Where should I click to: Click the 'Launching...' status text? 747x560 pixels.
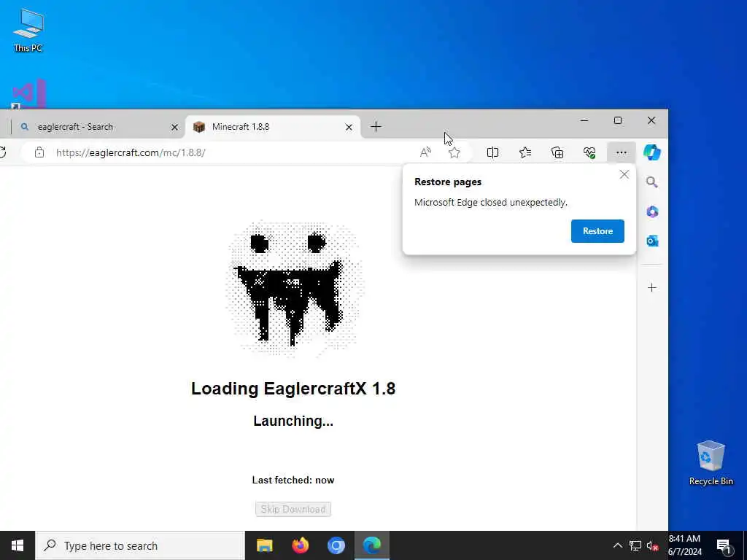pos(293,421)
